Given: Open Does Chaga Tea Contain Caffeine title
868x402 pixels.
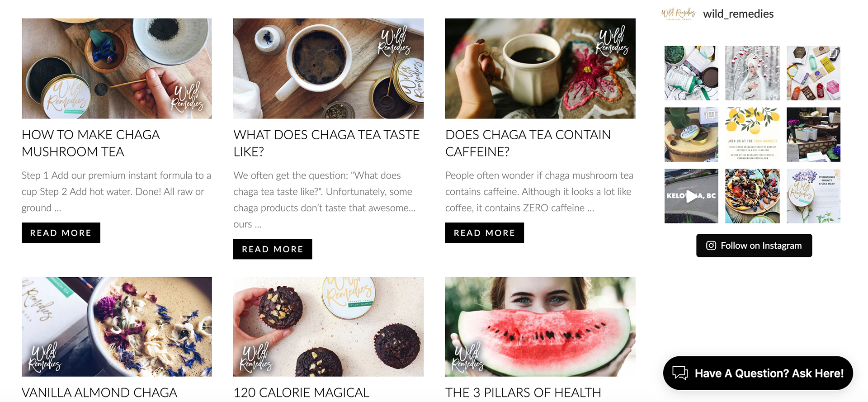Looking at the screenshot, I should coord(528,143).
